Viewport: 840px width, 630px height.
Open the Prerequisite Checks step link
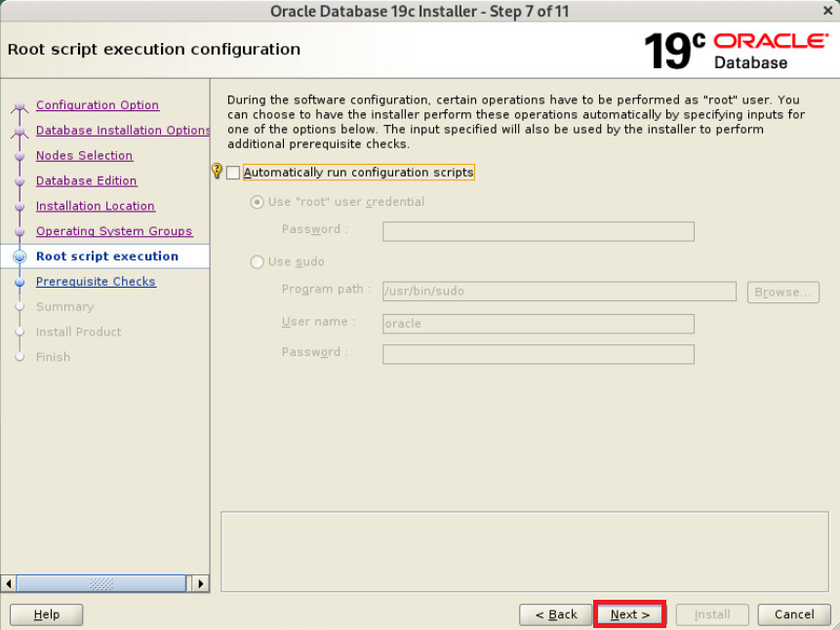click(96, 281)
